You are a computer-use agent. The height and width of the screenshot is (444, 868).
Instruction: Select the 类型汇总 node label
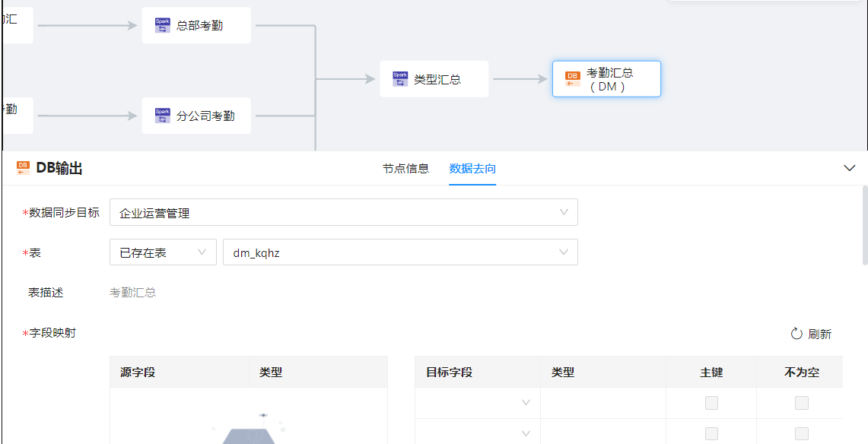coord(437,79)
